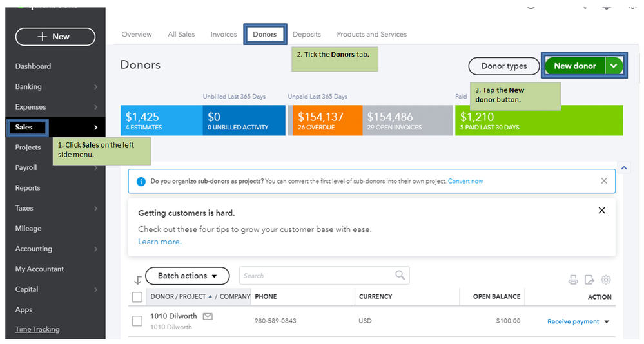
Task: Open the Batch actions dropdown
Action: (187, 276)
